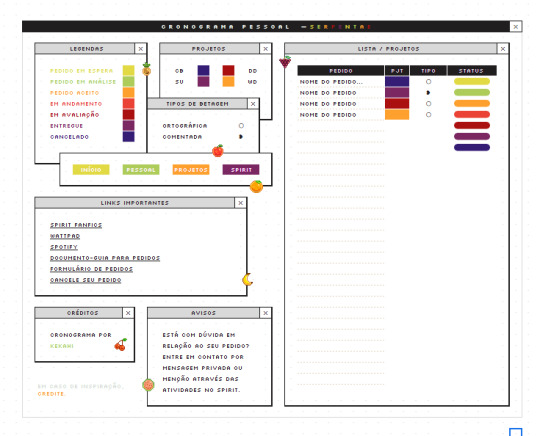Click the PJT column header
This screenshot has height=436, width=540.
pos(397,71)
